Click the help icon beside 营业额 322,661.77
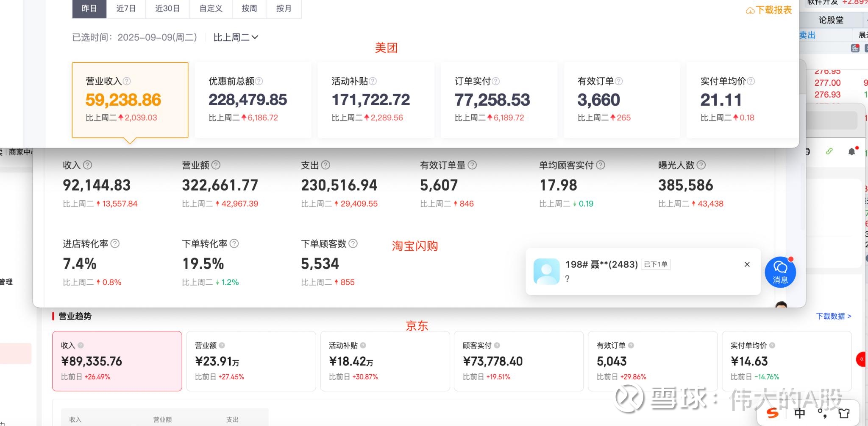Viewport: 868px width, 426px height. point(216,165)
